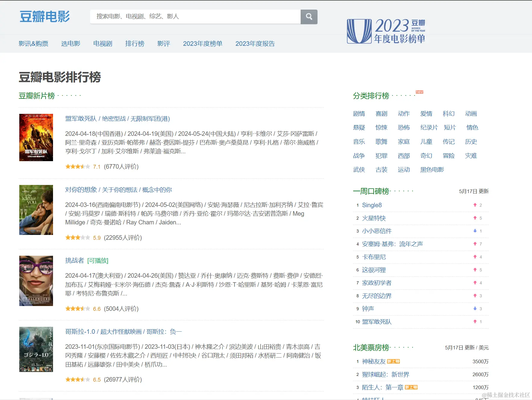Select the 运动 category
This screenshot has height=400, width=532.
pos(404,170)
